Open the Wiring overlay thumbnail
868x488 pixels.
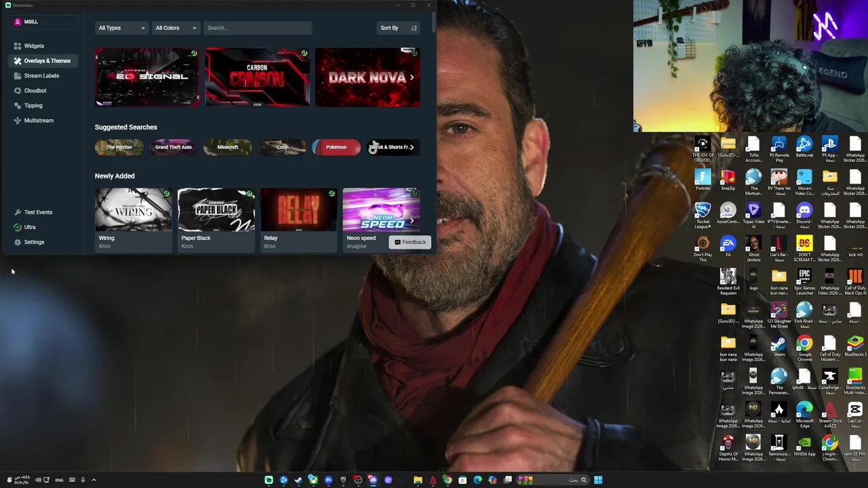click(133, 210)
